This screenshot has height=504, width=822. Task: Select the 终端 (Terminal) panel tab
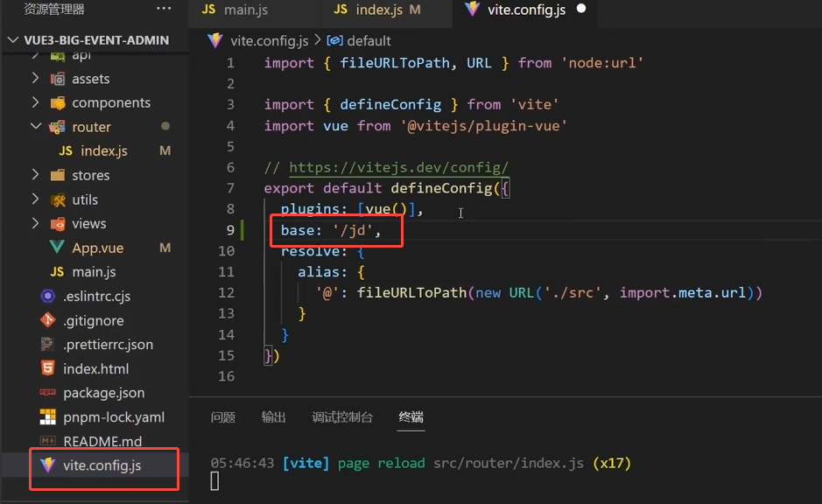[411, 417]
